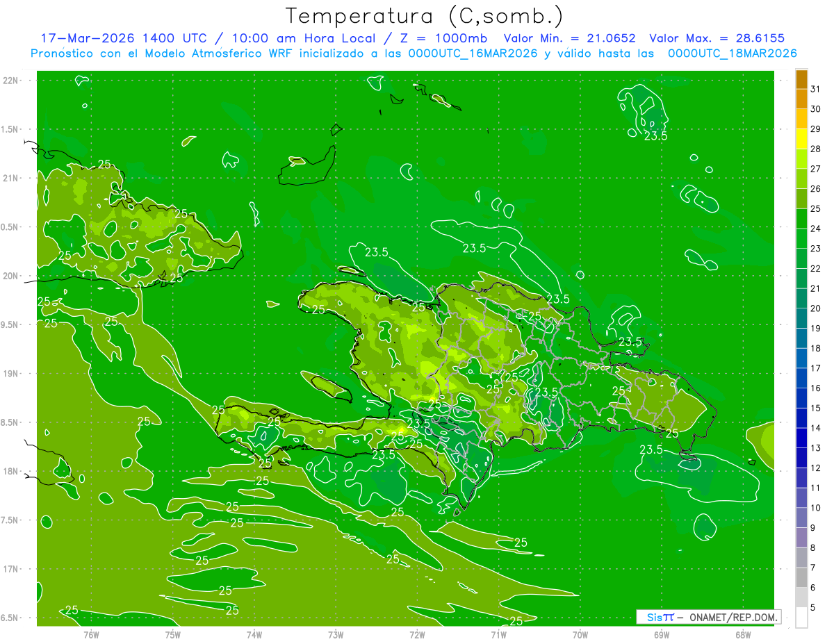The image size is (834, 644).
Task: Click the '19N' latitude axis label
Action: [x=11, y=374]
